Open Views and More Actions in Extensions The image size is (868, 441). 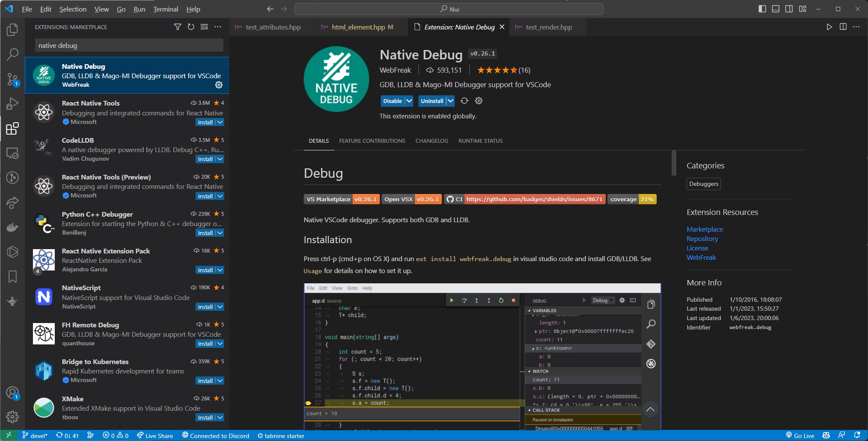click(x=218, y=27)
